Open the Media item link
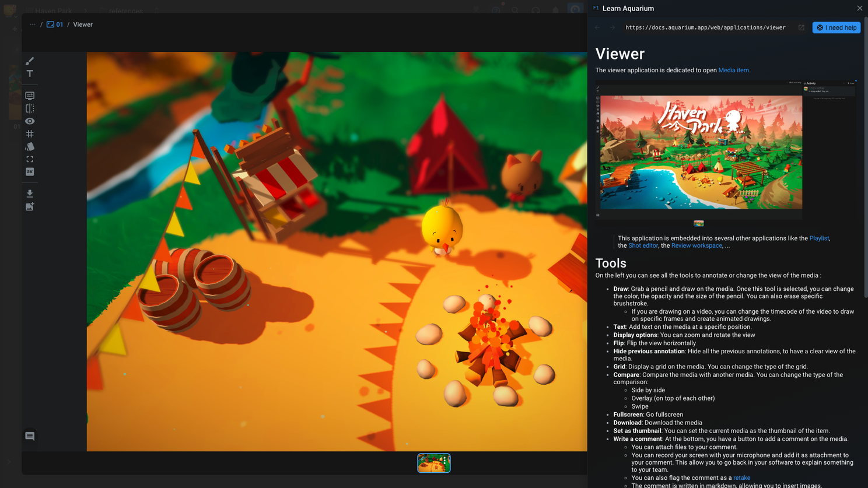Image resolution: width=868 pixels, height=488 pixels. point(733,70)
